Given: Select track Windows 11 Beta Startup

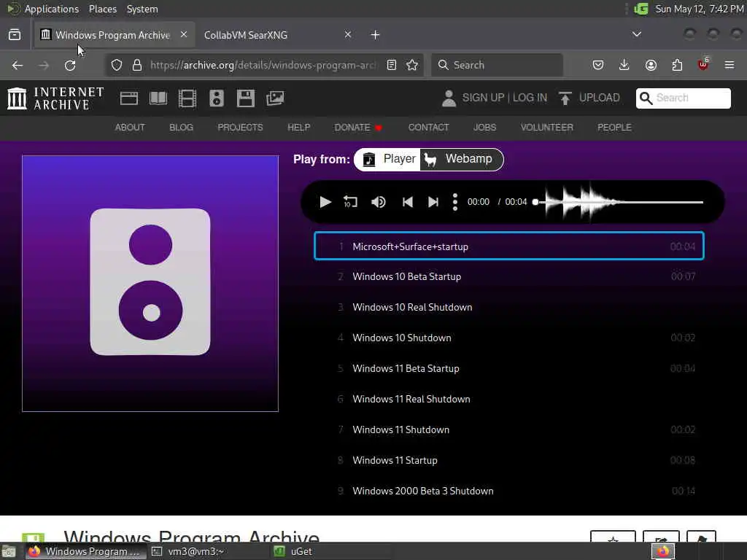Looking at the screenshot, I should [x=508, y=368].
